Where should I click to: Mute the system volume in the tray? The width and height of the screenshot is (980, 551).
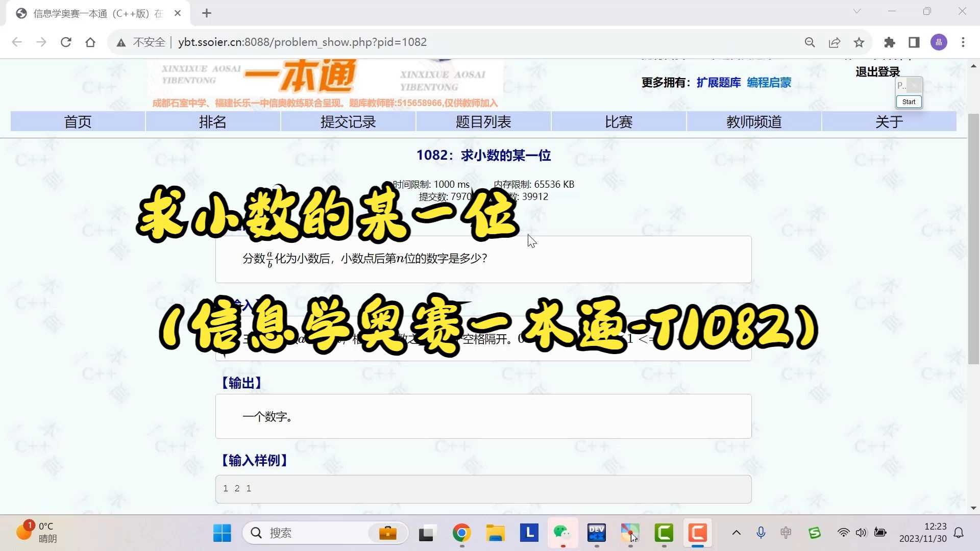(x=861, y=532)
